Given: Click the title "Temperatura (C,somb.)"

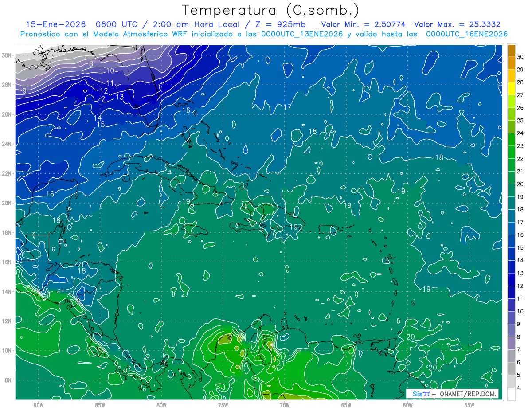Looking at the screenshot, I should (x=271, y=10).
